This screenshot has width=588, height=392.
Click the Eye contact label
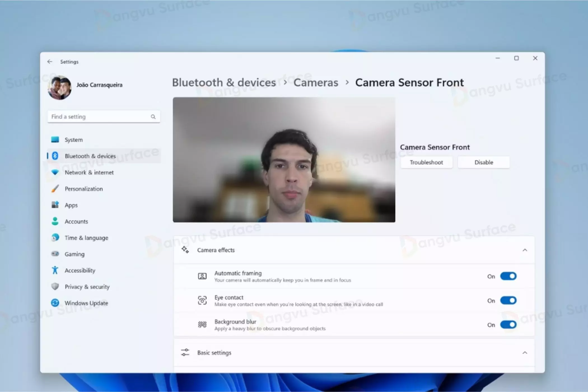tap(229, 297)
